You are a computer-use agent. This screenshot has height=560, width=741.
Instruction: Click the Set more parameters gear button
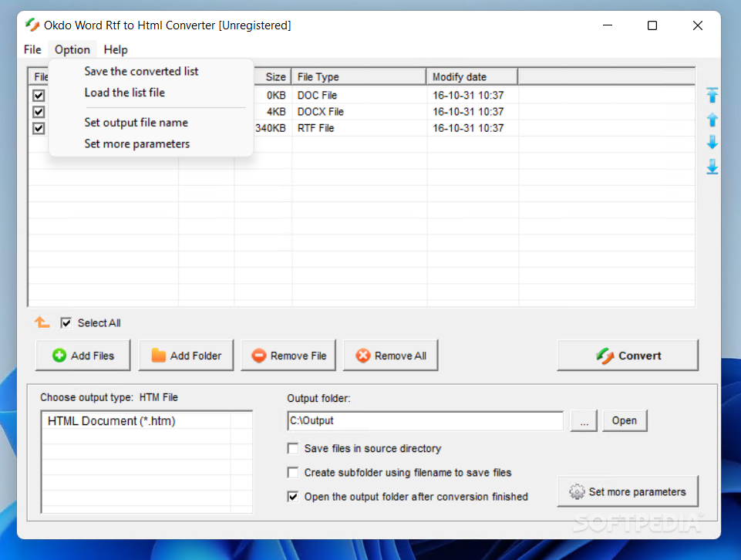click(628, 491)
